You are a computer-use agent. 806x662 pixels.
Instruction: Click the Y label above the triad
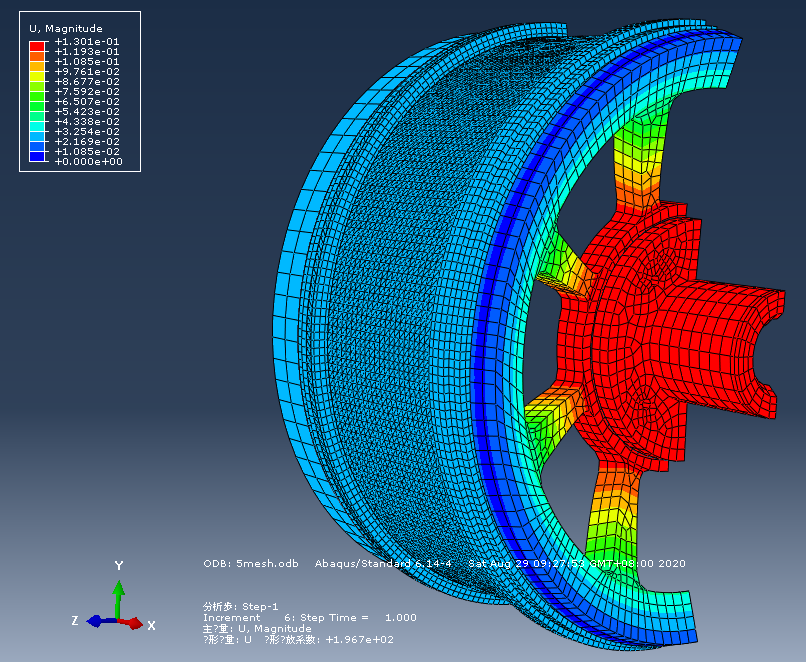118,566
